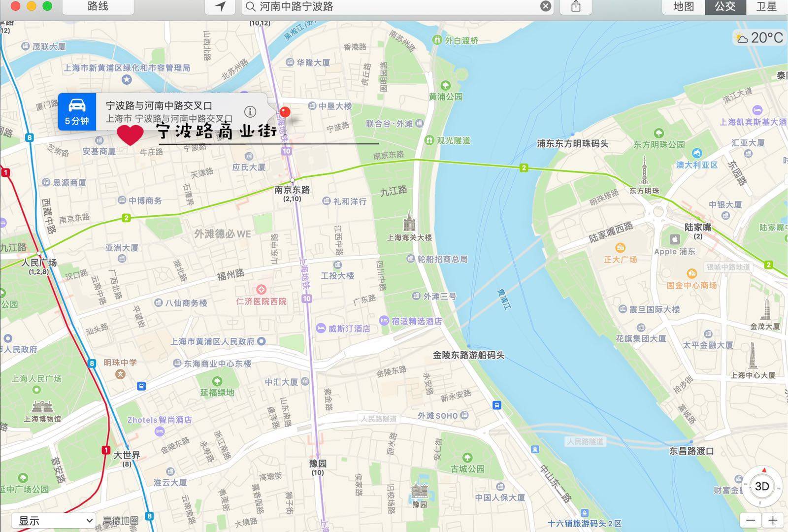Click the 国金中心商场 shopping icon
The width and height of the screenshot is (788, 532).
pos(691,273)
